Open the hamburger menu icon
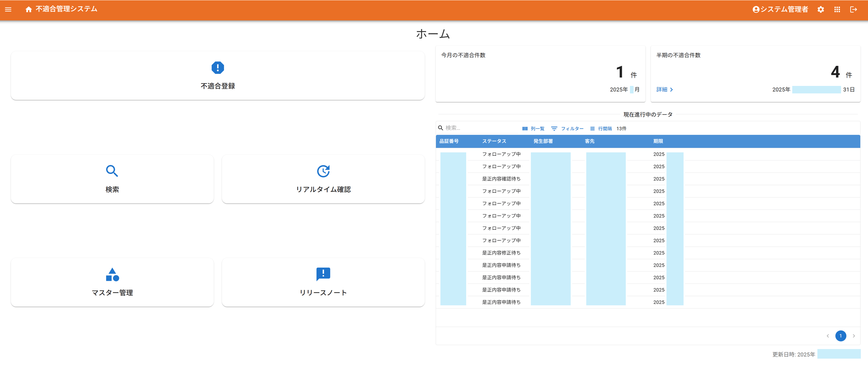The image size is (868, 370). point(8,10)
